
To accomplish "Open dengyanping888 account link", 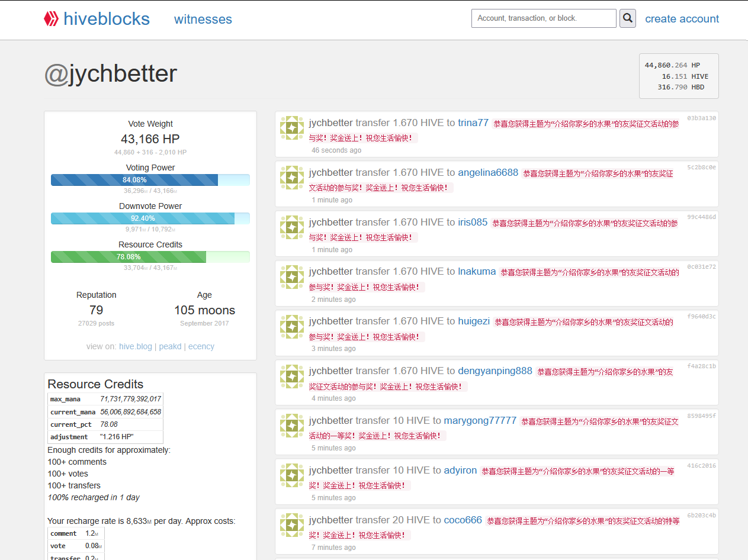I will pos(495,371).
